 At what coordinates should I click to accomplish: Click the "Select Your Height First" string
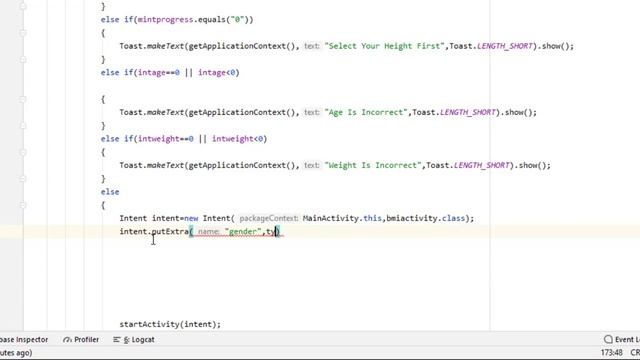pyautogui.click(x=384, y=46)
